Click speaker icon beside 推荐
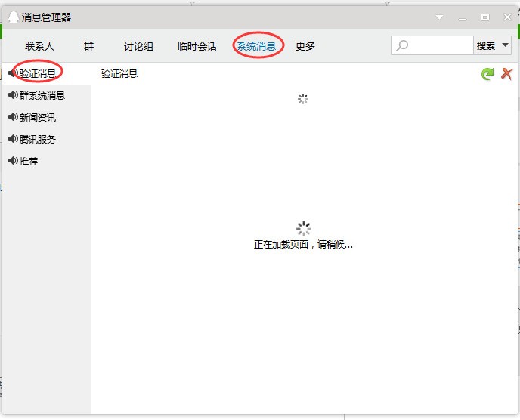This screenshot has height=420, width=520. pos(14,161)
